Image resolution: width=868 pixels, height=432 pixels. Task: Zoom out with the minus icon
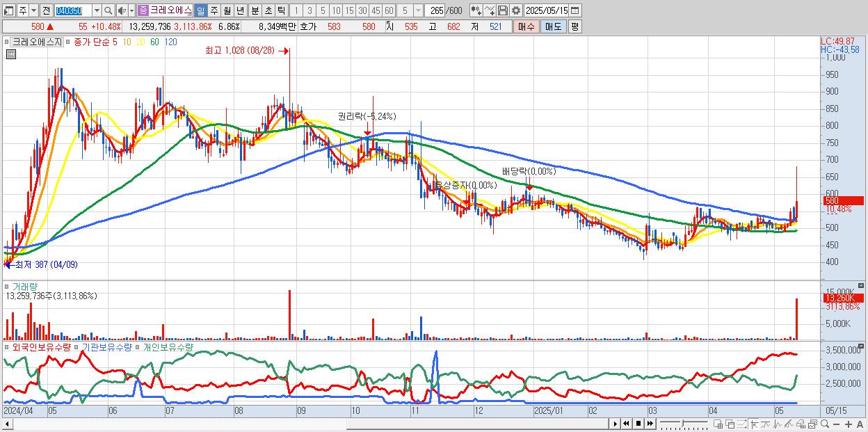pyautogui.click(x=836, y=424)
